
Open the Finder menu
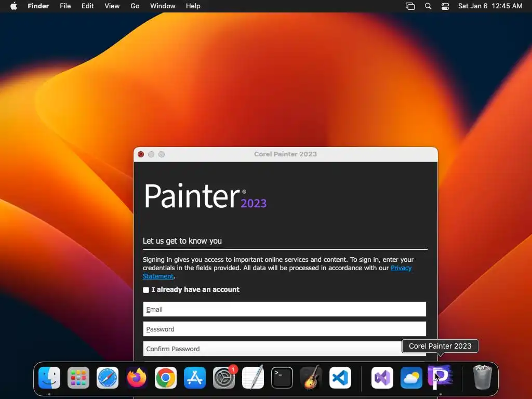tap(38, 6)
